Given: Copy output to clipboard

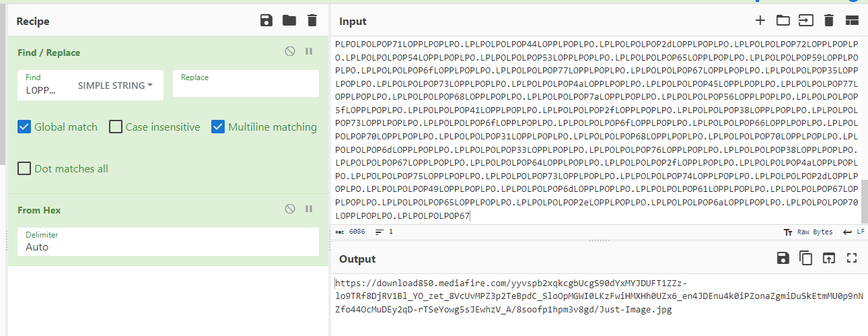Looking at the screenshot, I should (805, 258).
